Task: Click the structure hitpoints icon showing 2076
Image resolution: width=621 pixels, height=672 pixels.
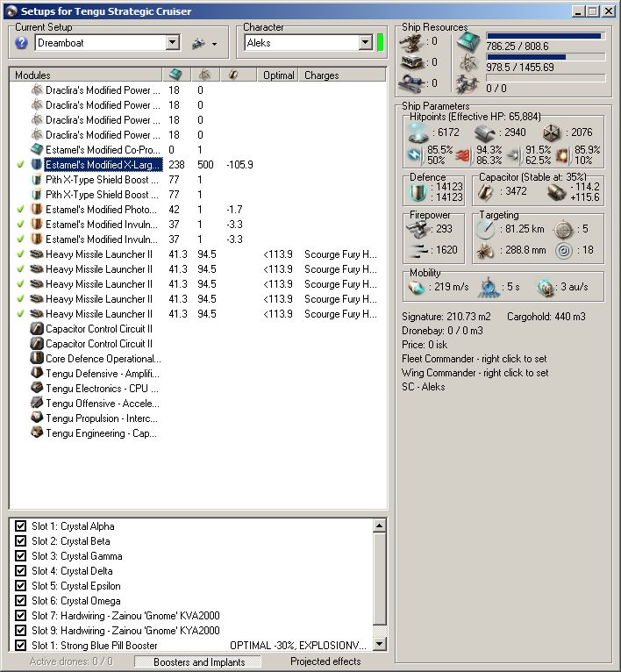Action: pyautogui.click(x=552, y=133)
